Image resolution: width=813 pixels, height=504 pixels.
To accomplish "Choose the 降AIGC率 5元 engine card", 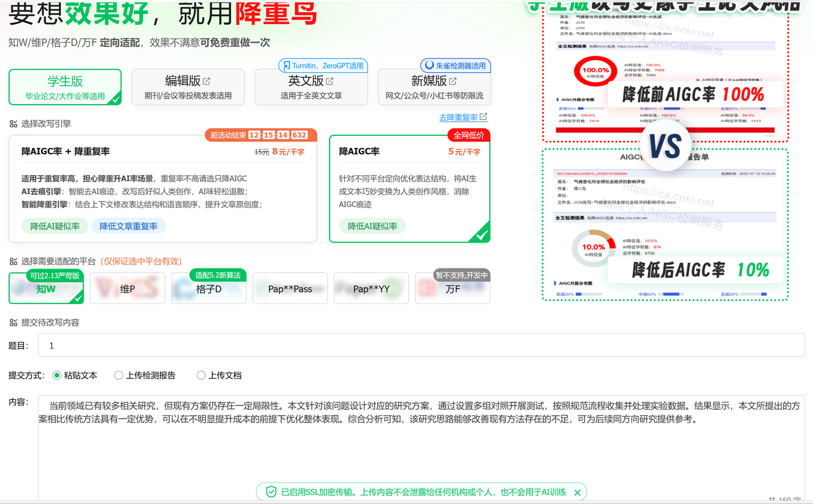I will (410, 189).
